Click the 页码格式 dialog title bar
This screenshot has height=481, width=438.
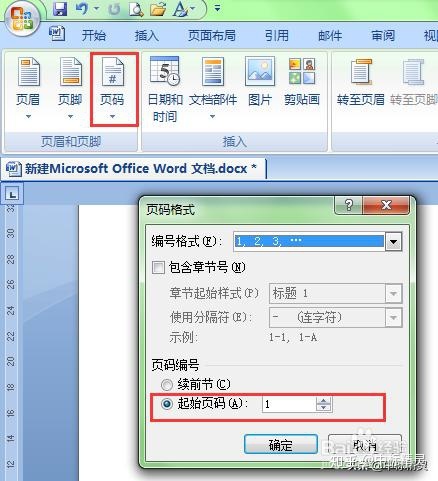238,209
